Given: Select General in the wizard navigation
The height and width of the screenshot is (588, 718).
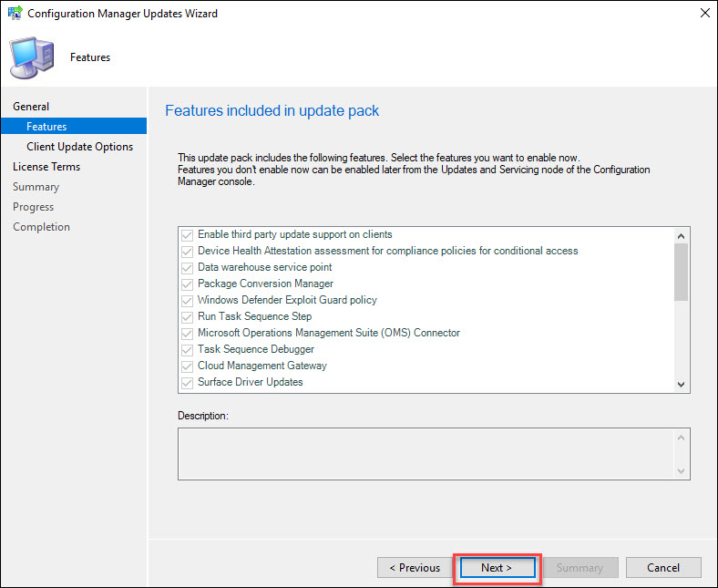Looking at the screenshot, I should tap(31, 107).
